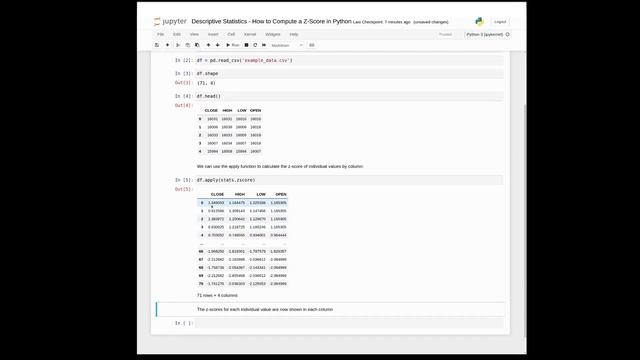The width and height of the screenshot is (640, 360).
Task: Insert a cell below with plus icon
Action: [x=167, y=45]
